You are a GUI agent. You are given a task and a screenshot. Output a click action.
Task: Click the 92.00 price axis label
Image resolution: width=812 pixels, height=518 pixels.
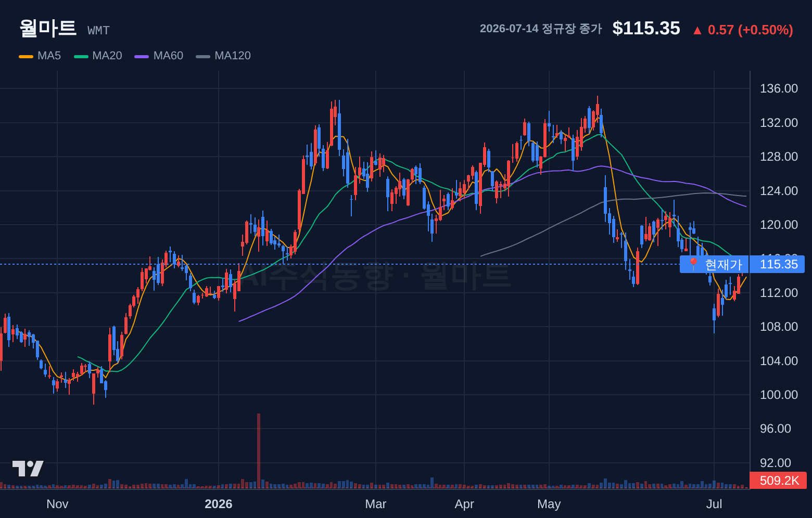[x=776, y=463]
